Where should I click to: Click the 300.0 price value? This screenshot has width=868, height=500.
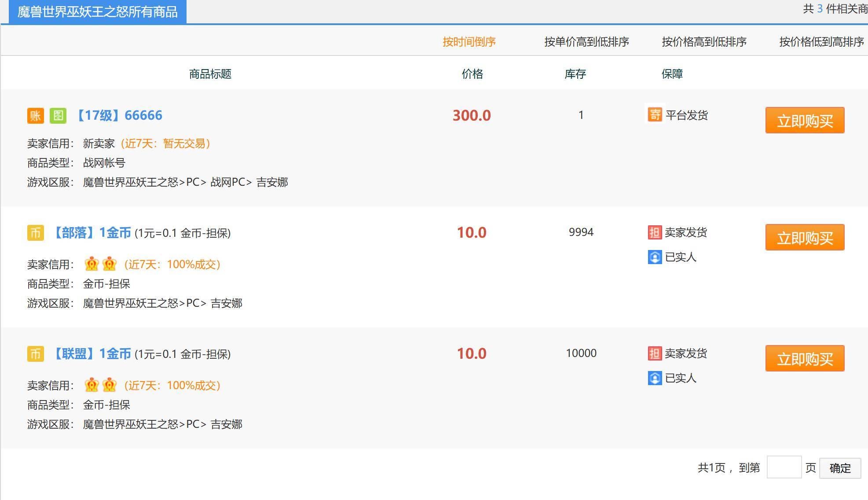[x=472, y=115]
